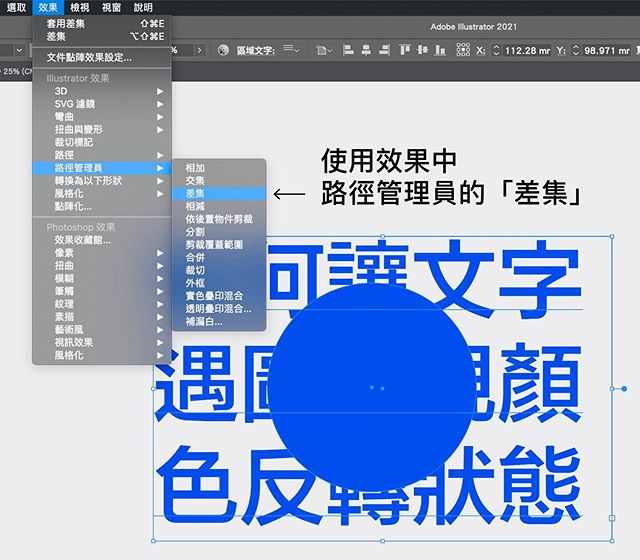Select 外框 in Pathfinder submenu
This screenshot has width=640, height=560.
pos(219,283)
